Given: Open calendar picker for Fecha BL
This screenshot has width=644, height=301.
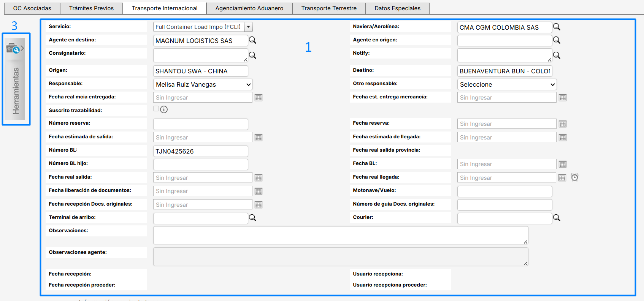Looking at the screenshot, I should tap(563, 164).
